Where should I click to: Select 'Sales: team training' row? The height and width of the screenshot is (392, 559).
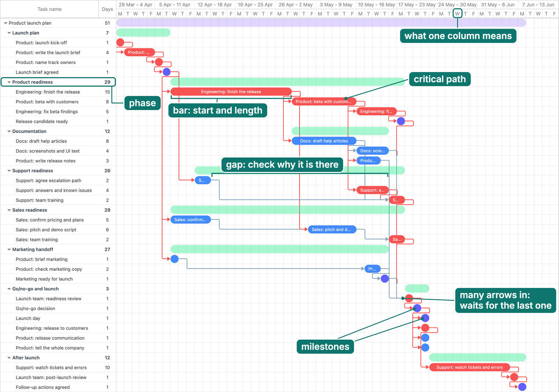(58, 240)
